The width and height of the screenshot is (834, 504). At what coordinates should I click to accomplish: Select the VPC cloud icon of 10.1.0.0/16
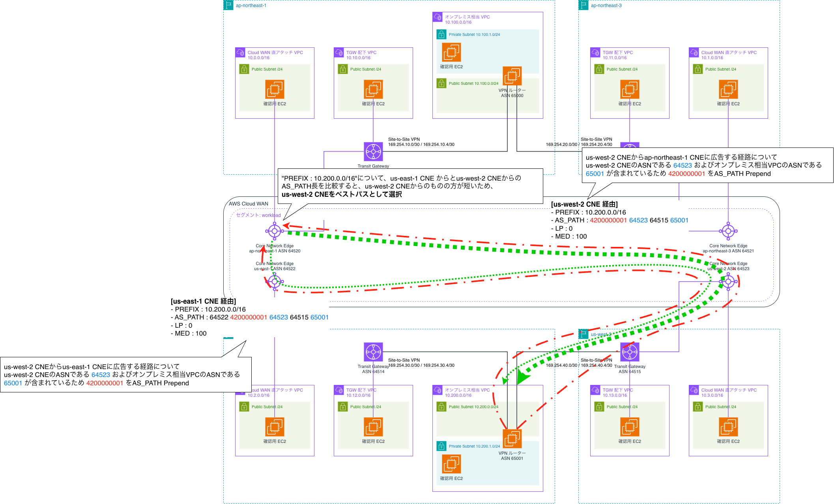coord(694,52)
